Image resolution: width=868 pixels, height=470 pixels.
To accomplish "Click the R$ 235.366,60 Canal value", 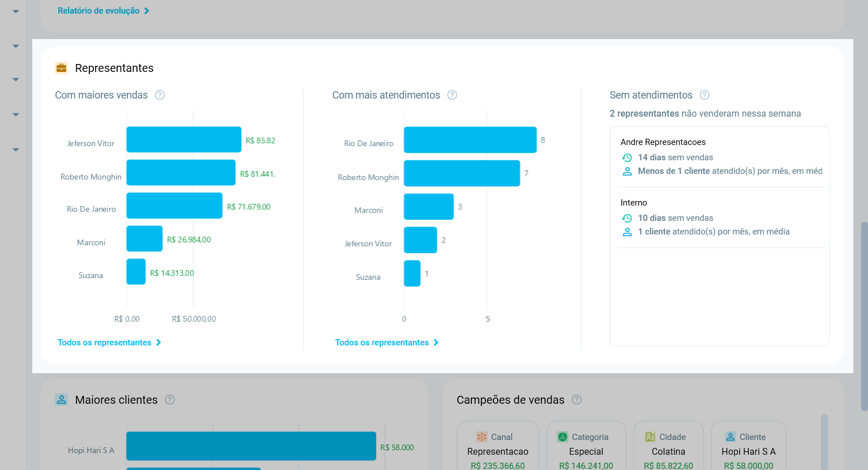I will (x=498, y=465).
